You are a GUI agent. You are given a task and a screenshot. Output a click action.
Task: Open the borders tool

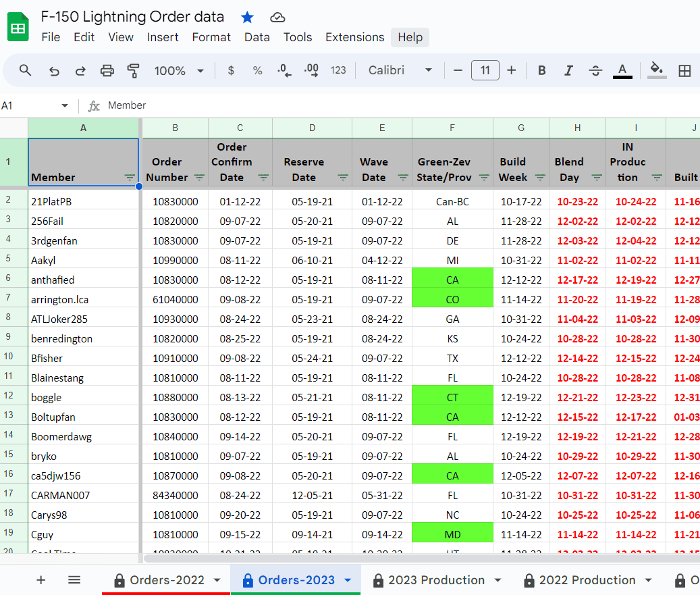(684, 70)
